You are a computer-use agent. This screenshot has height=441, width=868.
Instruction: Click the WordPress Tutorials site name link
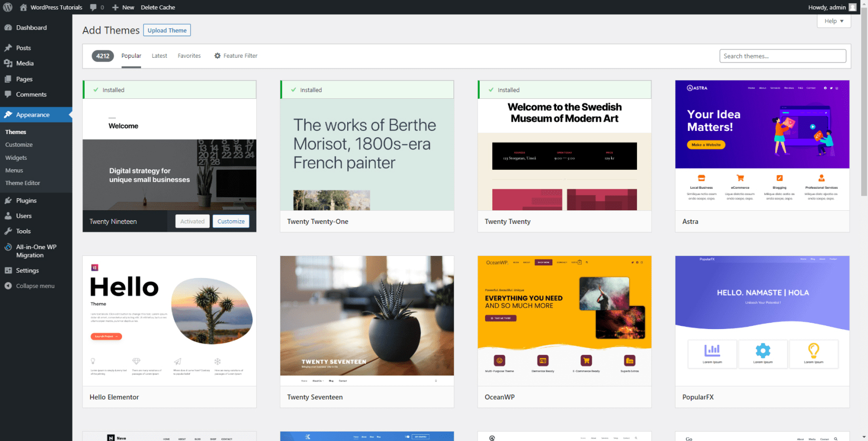[x=56, y=7]
